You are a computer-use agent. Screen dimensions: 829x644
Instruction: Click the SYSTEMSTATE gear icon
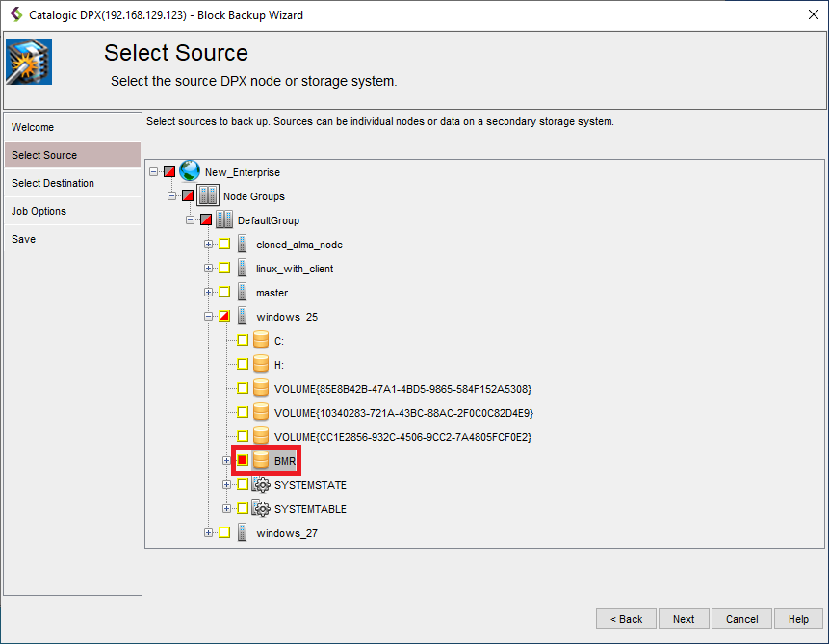point(260,485)
